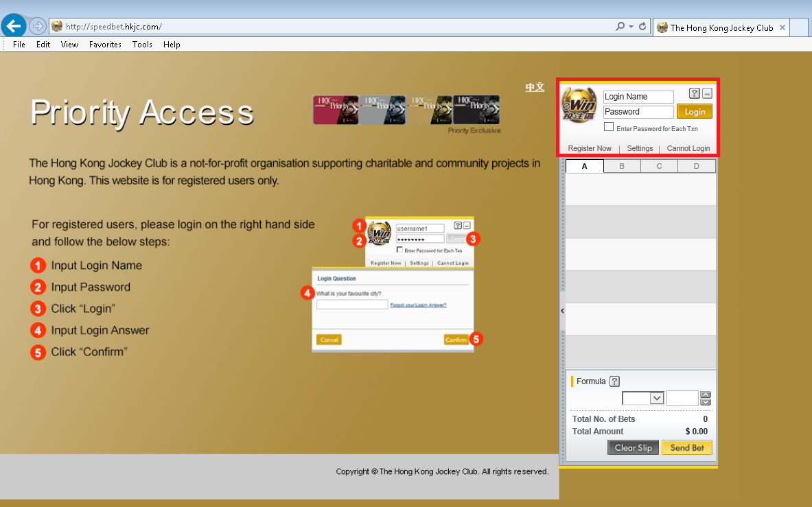This screenshot has width=812, height=507.
Task: Enable 'Enter Password for Each Txn' checkbox
Action: (x=609, y=127)
